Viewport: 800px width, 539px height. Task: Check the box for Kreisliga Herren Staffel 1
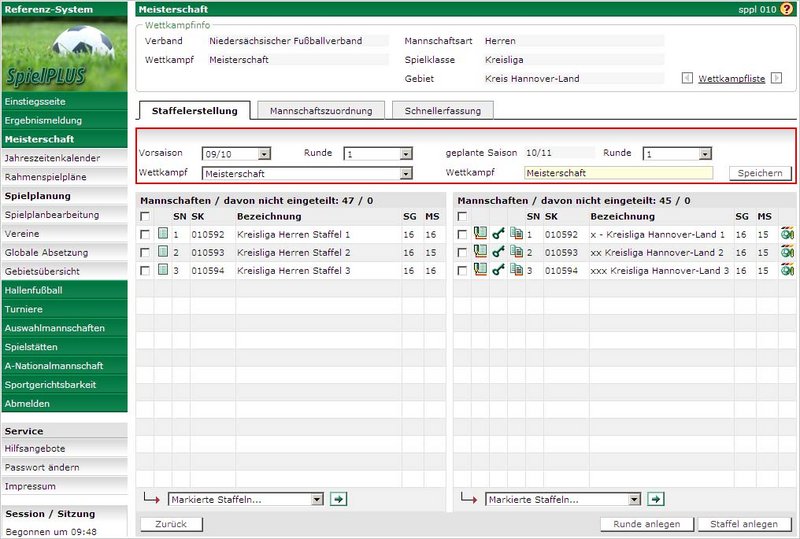pos(147,234)
